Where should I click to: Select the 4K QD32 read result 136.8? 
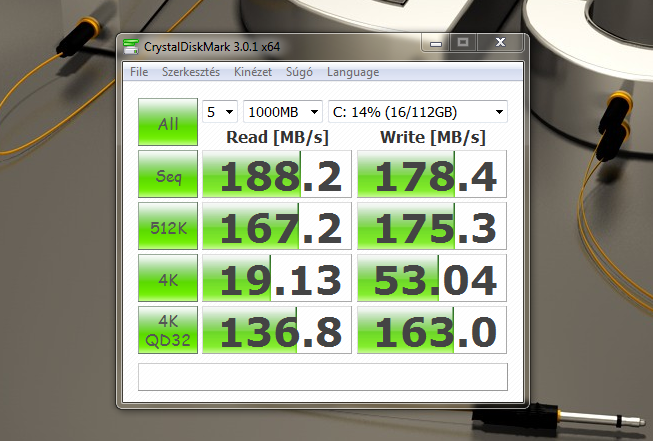click(x=277, y=330)
